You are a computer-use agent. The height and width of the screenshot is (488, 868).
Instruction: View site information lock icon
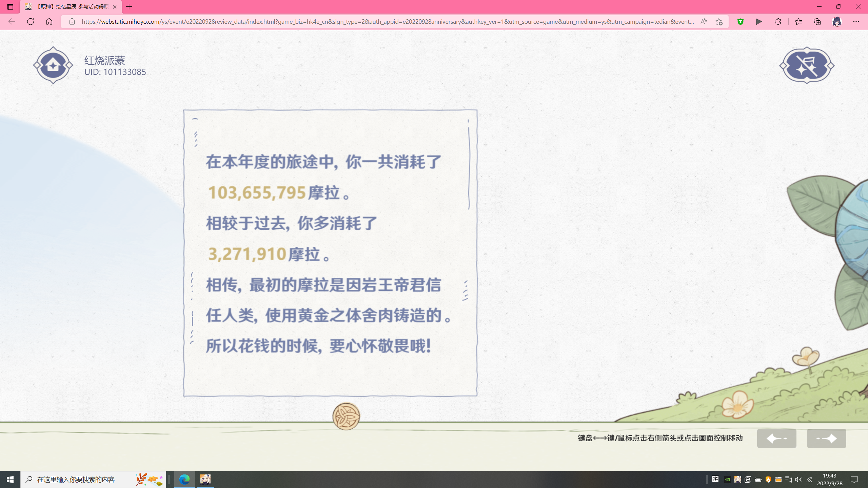point(72,22)
